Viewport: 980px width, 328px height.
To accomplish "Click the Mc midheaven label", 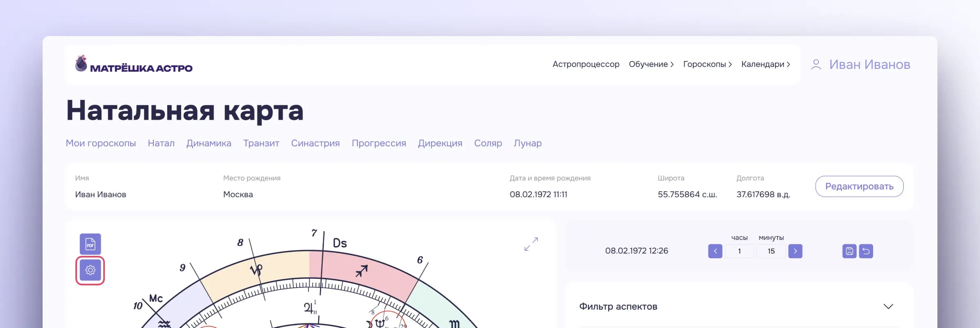I will tap(156, 298).
